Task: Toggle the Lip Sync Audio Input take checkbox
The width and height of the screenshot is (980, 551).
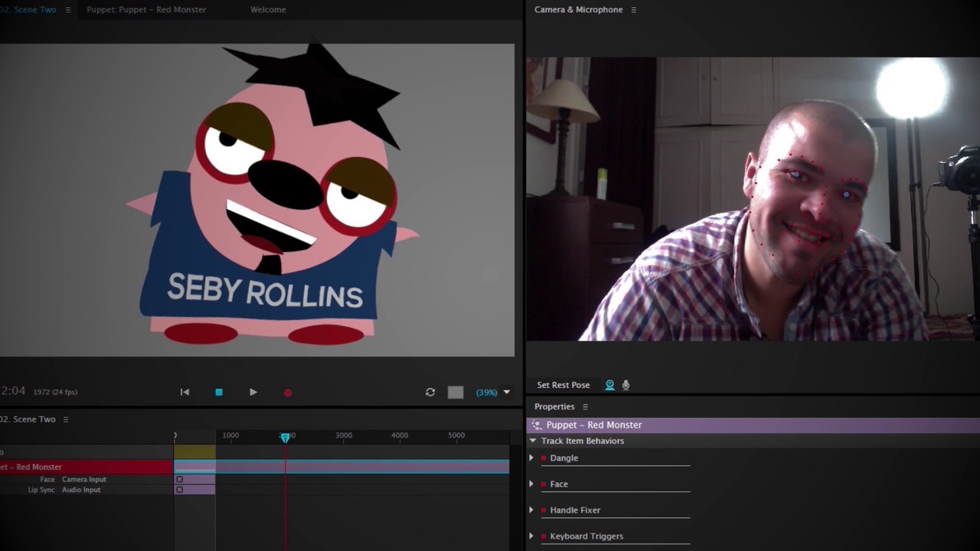Action: coord(179,490)
